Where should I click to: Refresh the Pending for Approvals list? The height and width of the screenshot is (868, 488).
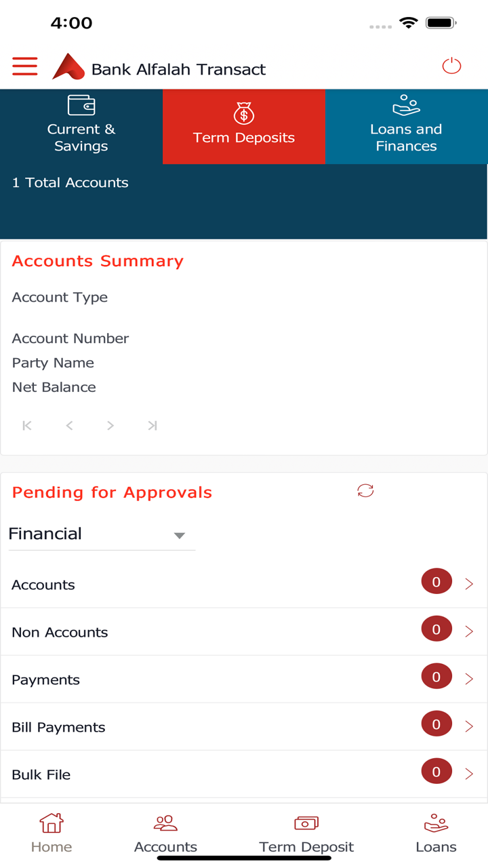[365, 491]
